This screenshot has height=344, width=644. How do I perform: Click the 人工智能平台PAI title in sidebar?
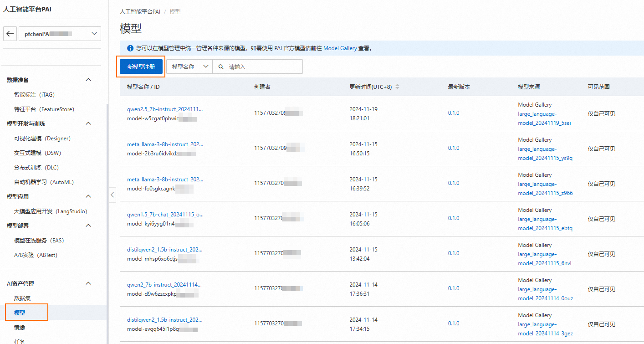27,10
